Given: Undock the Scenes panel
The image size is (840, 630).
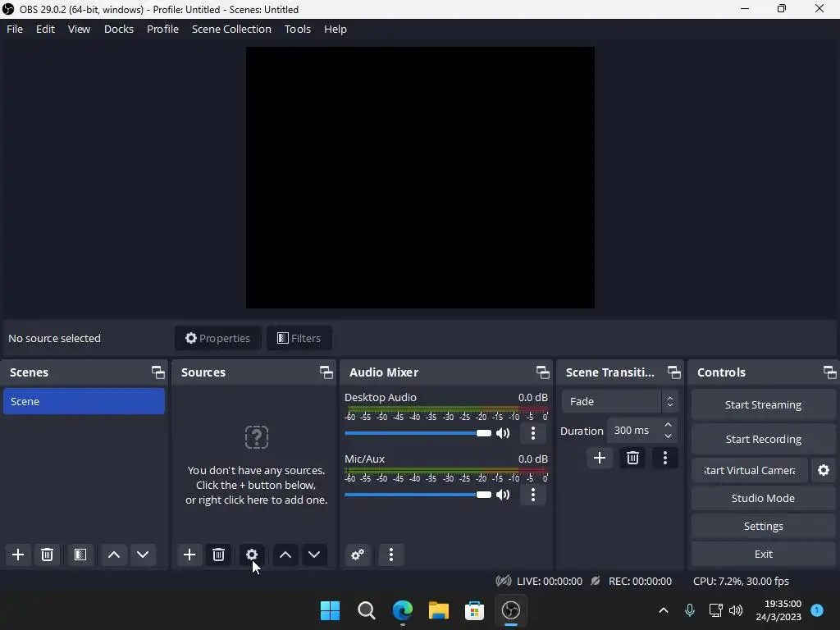Looking at the screenshot, I should click(158, 372).
